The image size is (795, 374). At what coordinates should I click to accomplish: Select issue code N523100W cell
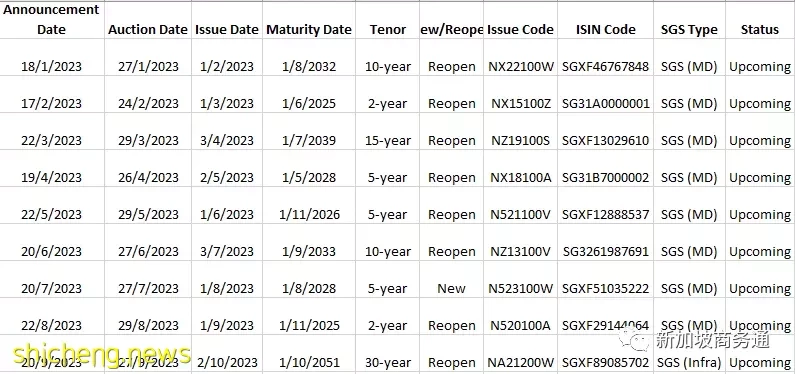521,280
